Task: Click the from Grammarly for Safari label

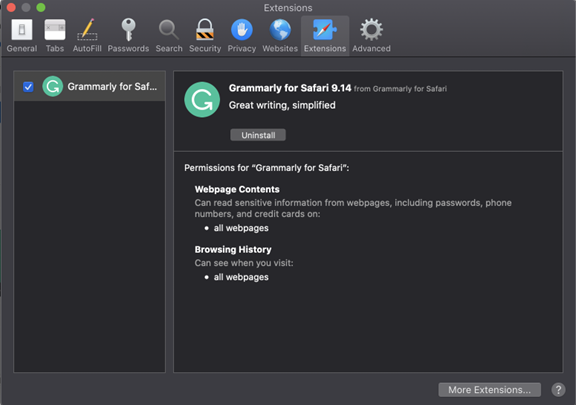Action: [400, 89]
